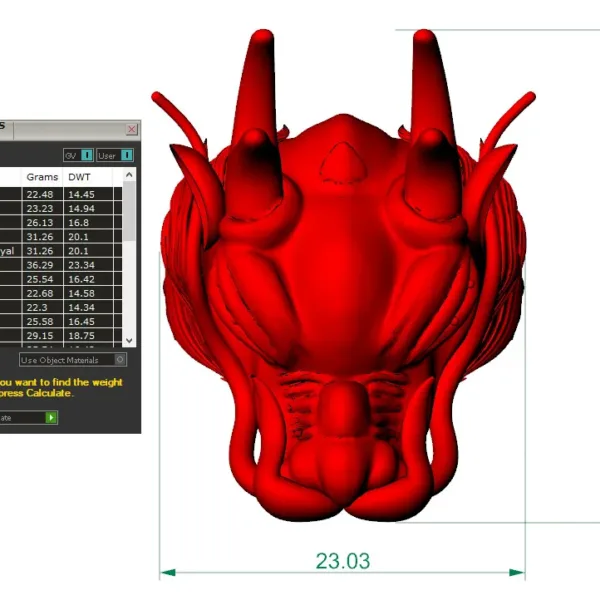Image resolution: width=600 pixels, height=600 pixels.
Task: Click the scrollbar up arrow
Action: 129,175
